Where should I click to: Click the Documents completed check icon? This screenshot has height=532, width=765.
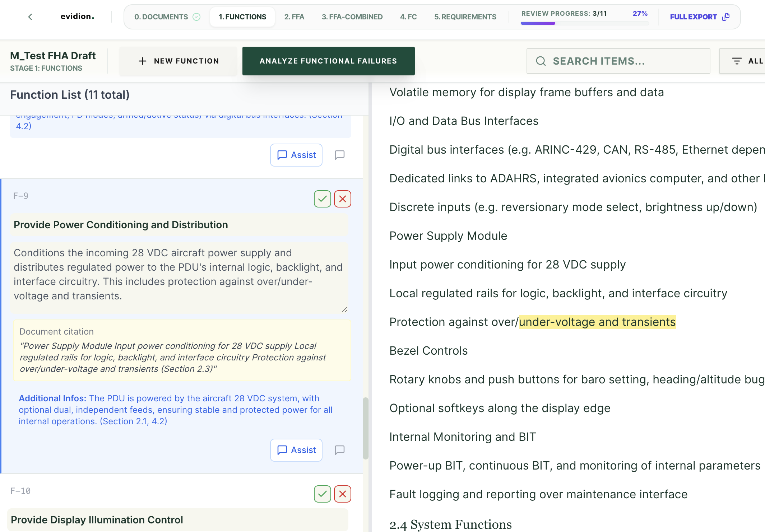(x=196, y=17)
